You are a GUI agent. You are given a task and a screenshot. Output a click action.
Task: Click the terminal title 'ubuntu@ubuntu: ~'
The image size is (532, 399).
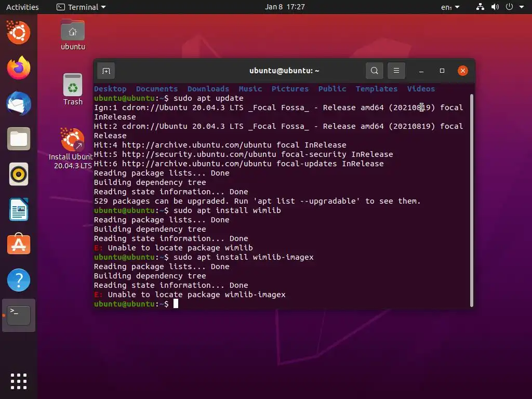[x=284, y=71]
